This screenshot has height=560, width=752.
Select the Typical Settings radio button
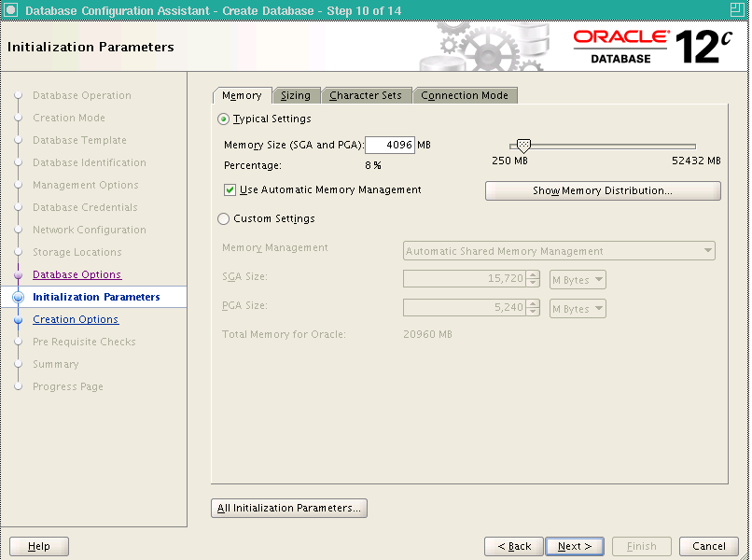(x=223, y=119)
